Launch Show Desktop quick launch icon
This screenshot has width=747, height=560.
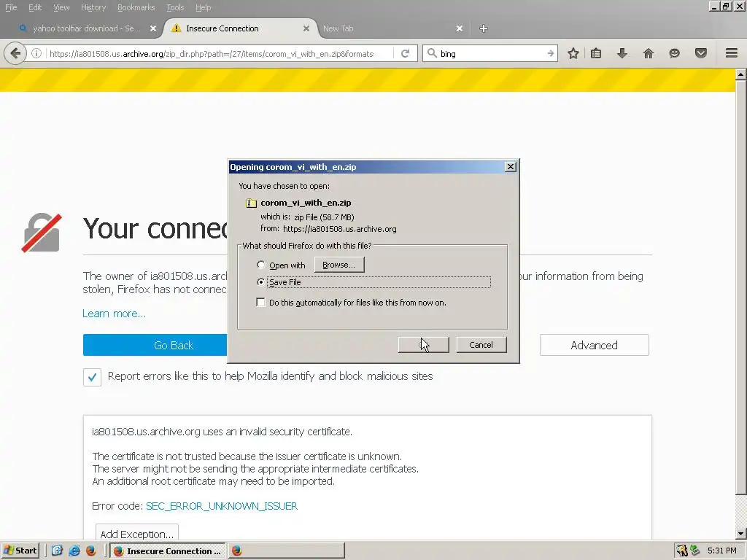57,551
